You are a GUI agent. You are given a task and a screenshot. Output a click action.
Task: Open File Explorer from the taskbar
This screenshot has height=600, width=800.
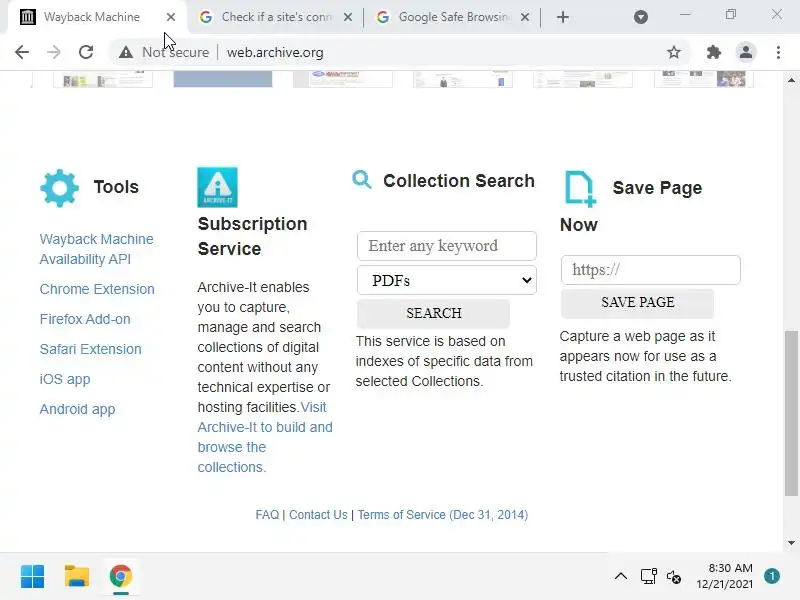[x=77, y=577]
